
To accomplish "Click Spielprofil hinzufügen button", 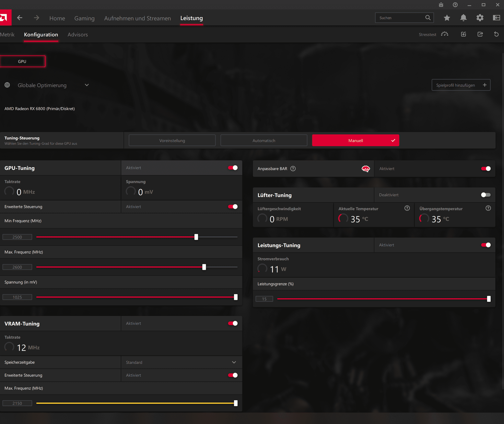I will click(461, 85).
